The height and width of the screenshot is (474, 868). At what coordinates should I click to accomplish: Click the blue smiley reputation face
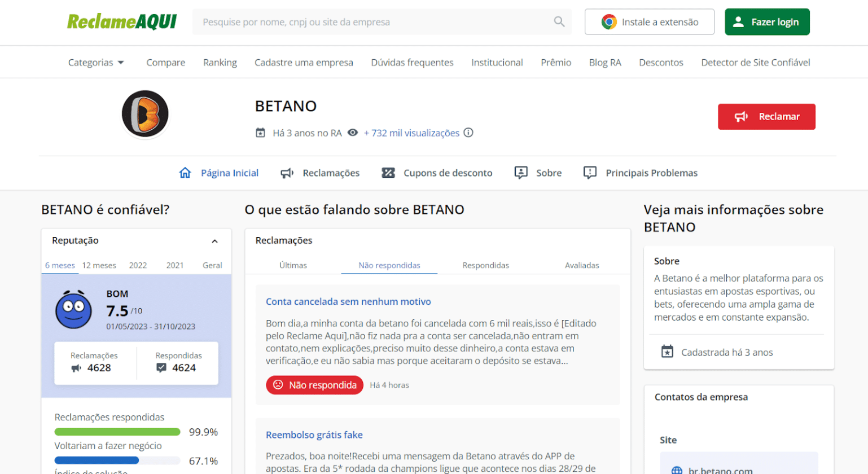73,309
